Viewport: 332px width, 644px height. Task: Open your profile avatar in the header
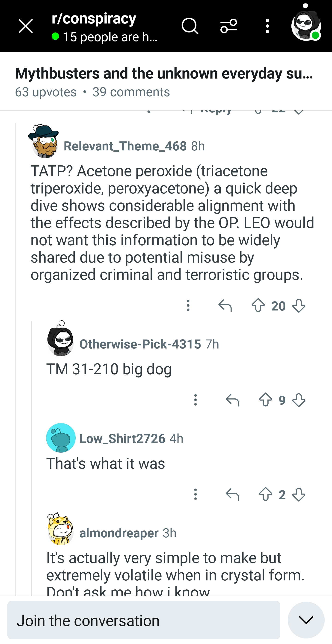click(306, 26)
